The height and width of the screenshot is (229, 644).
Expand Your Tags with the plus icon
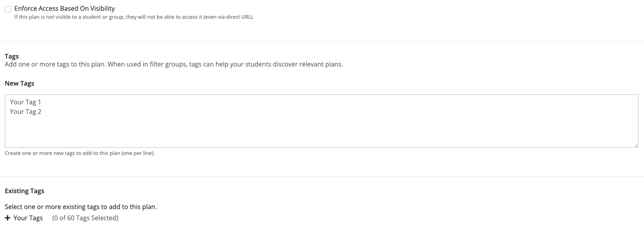point(8,218)
